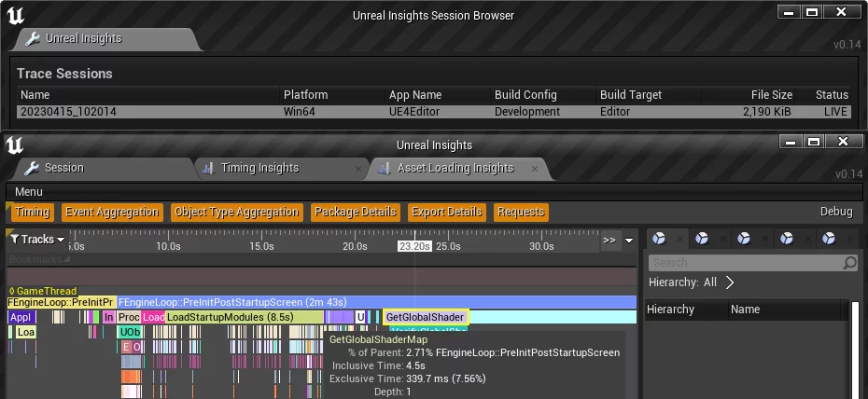Click the Debug button
The height and width of the screenshot is (399, 868).
[836, 212]
